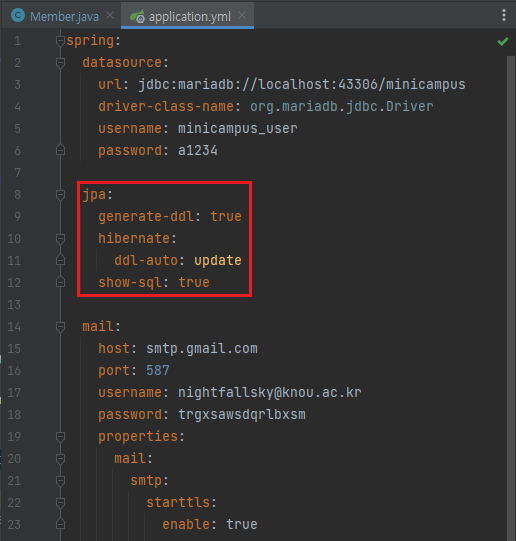Screen dimensions: 516x541
Task: Click the driver-class-name key
Action: (166, 107)
